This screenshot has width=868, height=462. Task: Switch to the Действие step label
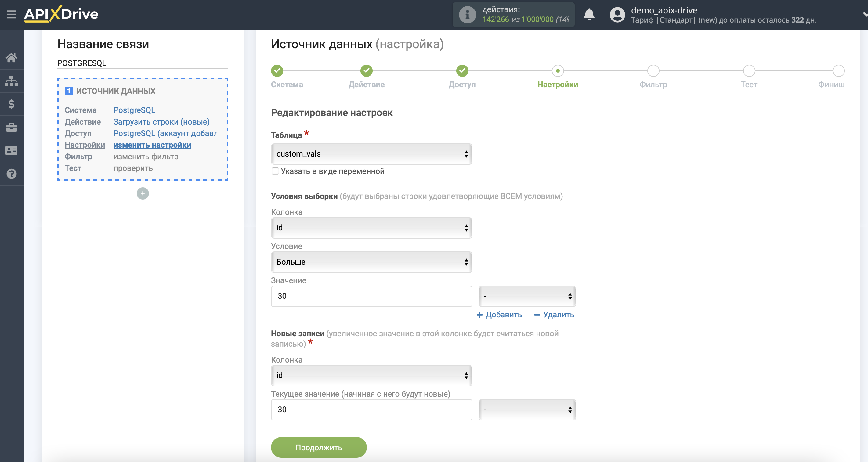[x=366, y=85]
